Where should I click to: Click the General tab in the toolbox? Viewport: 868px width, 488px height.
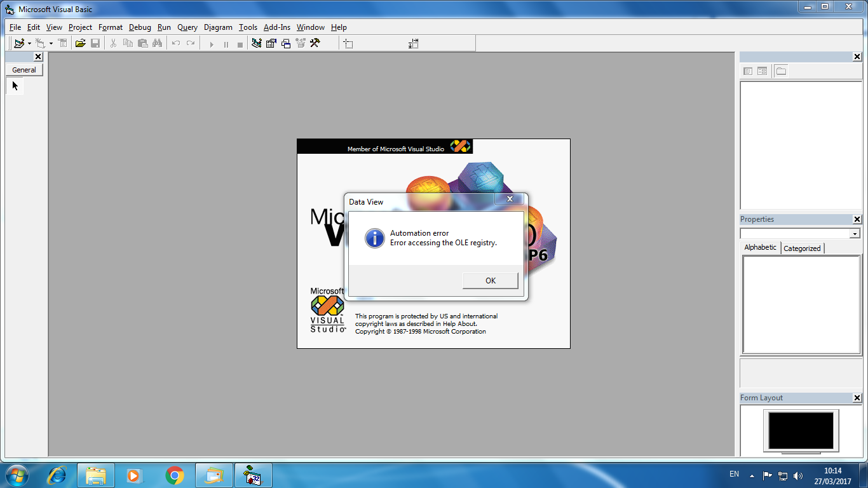coord(24,70)
